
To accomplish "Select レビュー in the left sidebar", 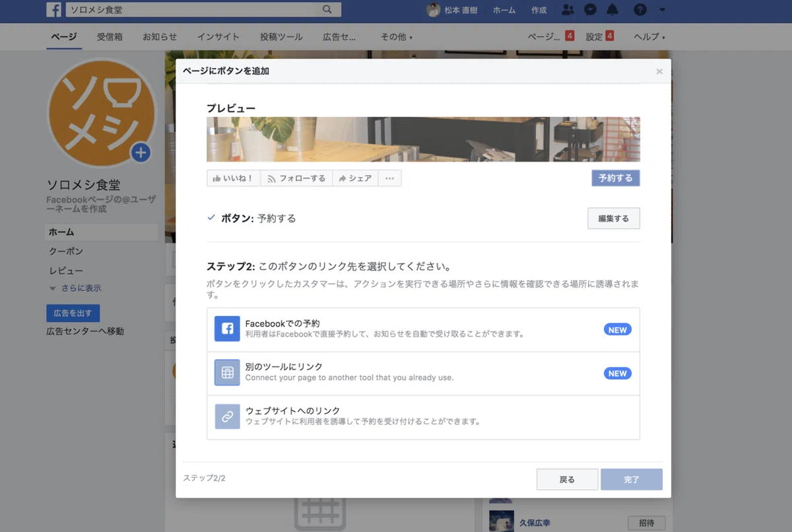I will tap(66, 271).
